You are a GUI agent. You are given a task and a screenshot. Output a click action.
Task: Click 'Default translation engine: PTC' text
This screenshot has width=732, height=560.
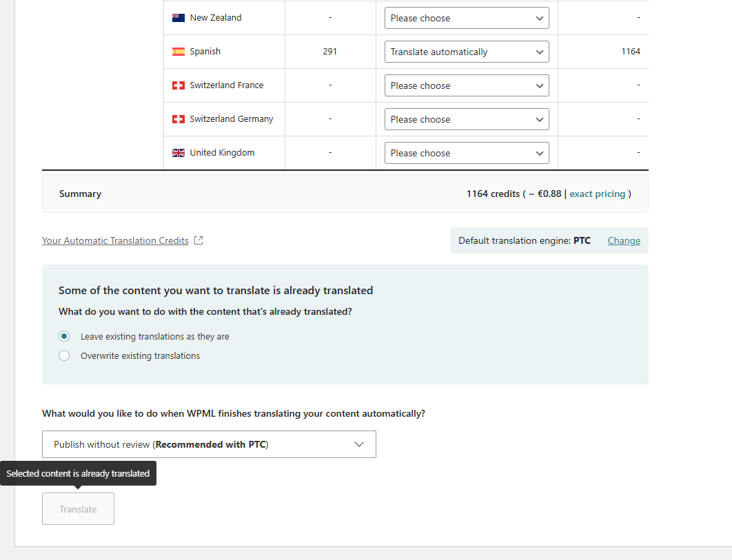[x=525, y=241]
